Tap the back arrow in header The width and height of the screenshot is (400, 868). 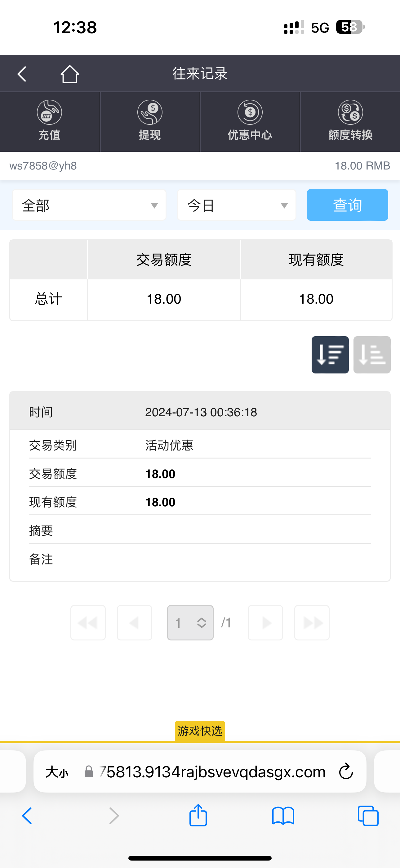pyautogui.click(x=22, y=74)
